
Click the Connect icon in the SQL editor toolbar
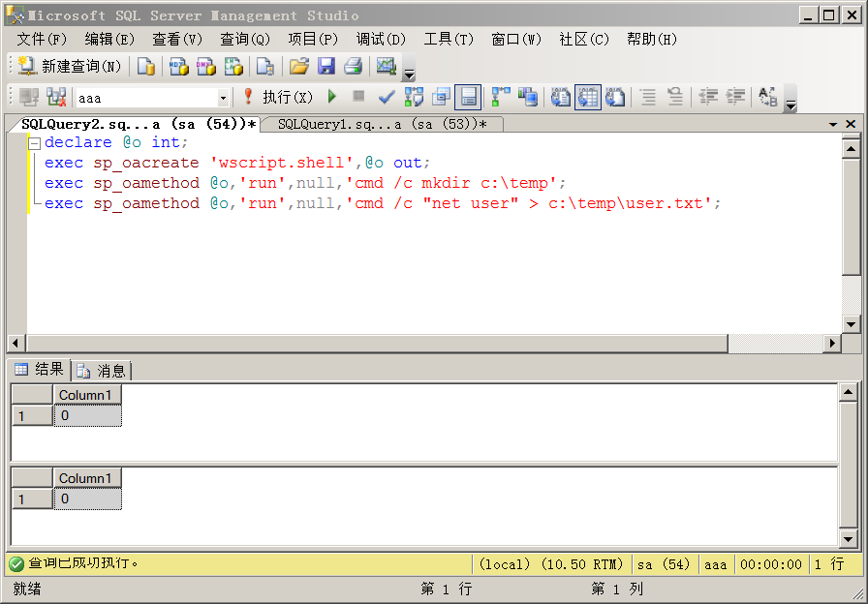coord(29,98)
